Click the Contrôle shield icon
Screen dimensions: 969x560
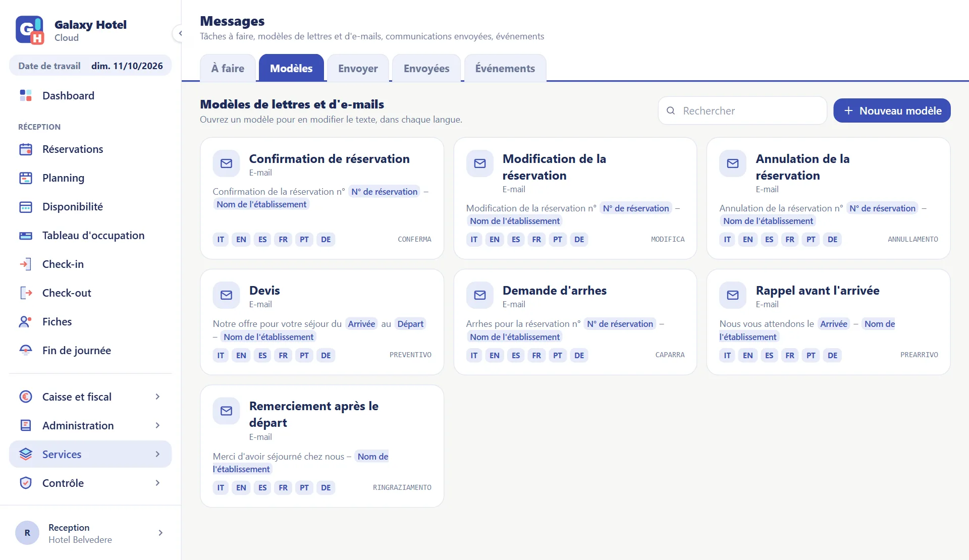click(x=26, y=483)
